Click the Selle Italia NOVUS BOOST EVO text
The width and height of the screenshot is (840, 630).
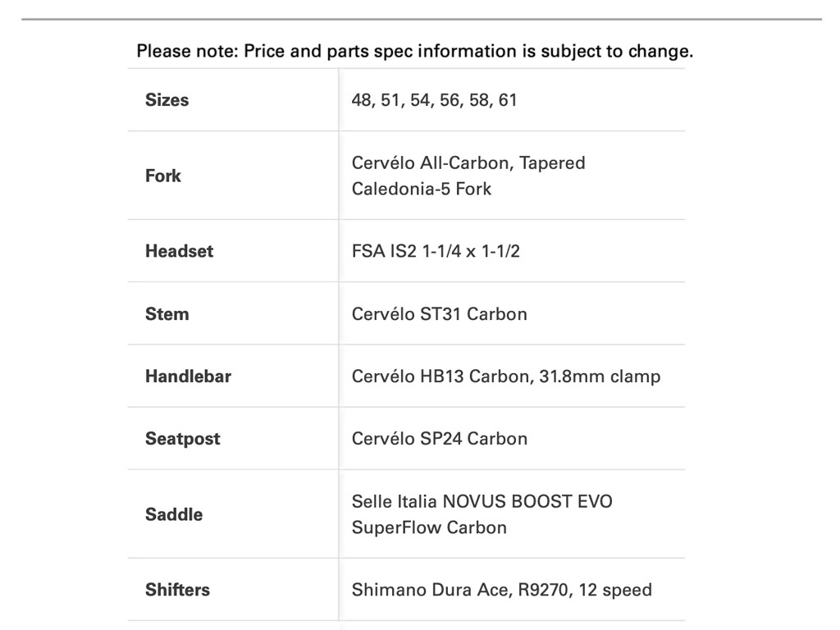(x=482, y=501)
